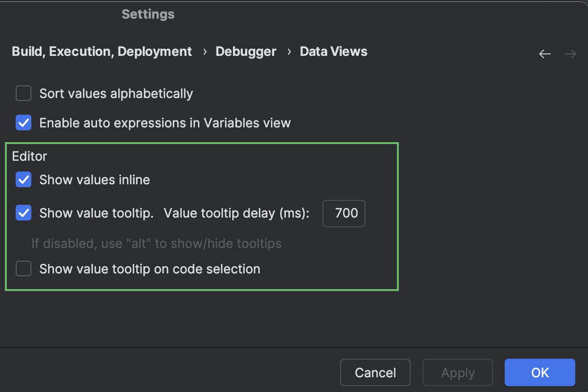The width and height of the screenshot is (588, 392).
Task: Select the "Data Views" breadcrumb entry
Action: pos(333,51)
